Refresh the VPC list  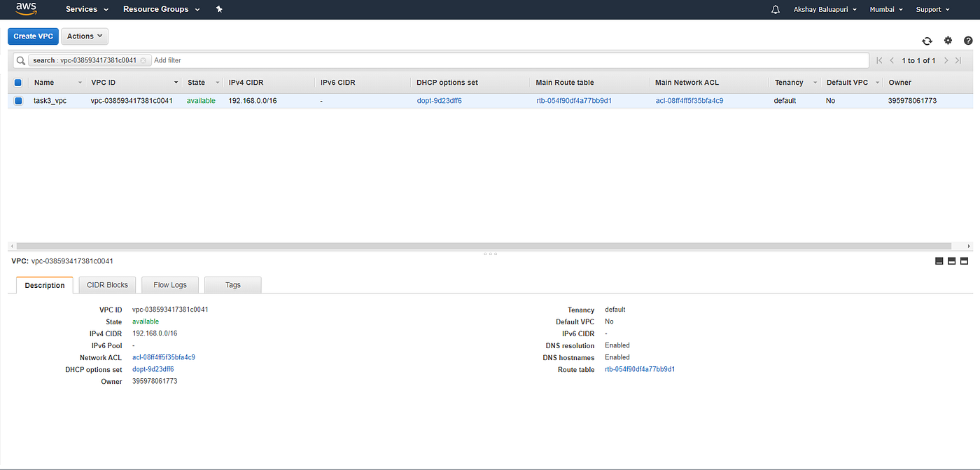(927, 41)
